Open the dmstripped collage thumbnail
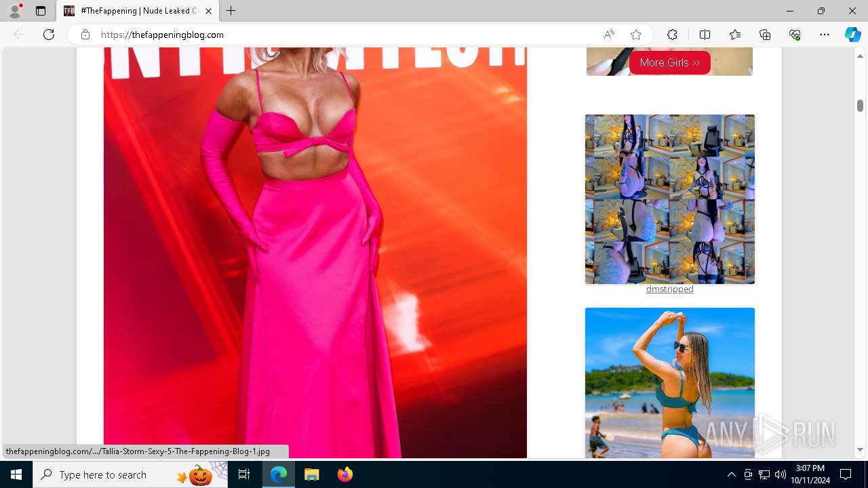Viewport: 868px width, 488px height. [670, 199]
